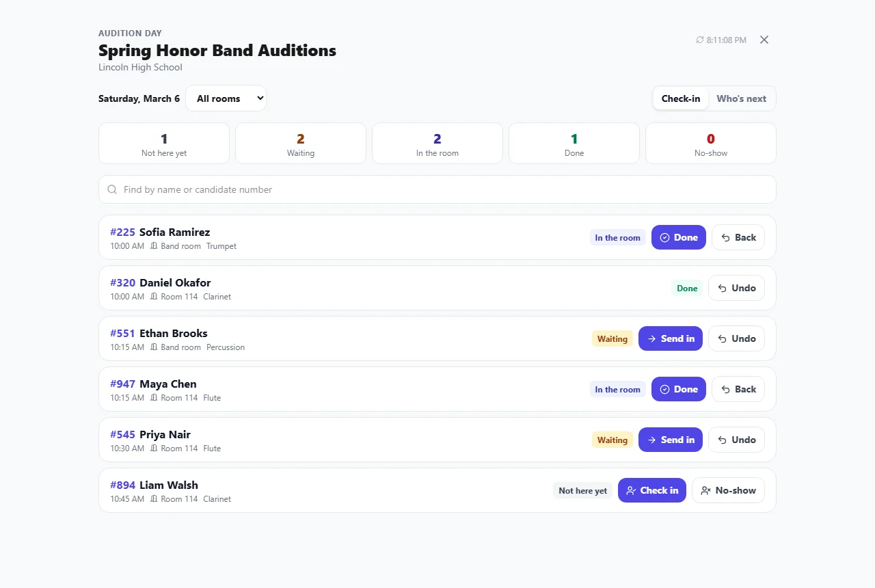This screenshot has width=875, height=588.
Task: Switch to the Who's next tab
Action: (x=741, y=98)
